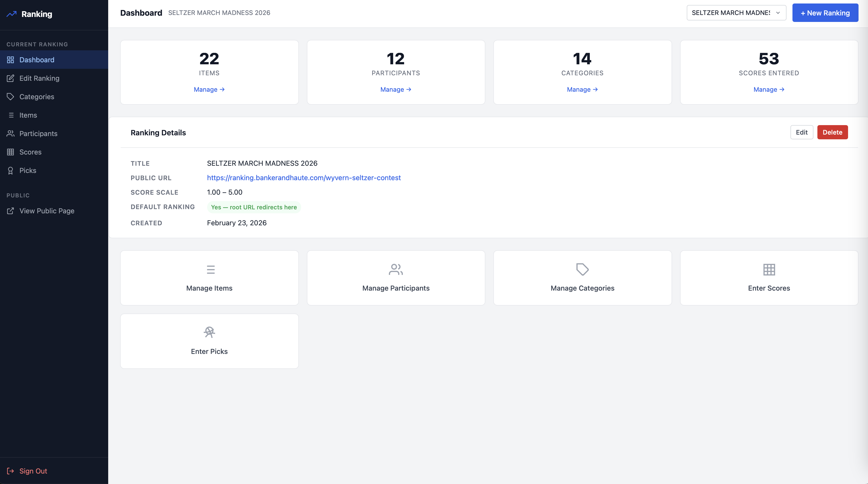Click the Categories tag icon in sidebar
This screenshot has width=868, height=484.
10,97
